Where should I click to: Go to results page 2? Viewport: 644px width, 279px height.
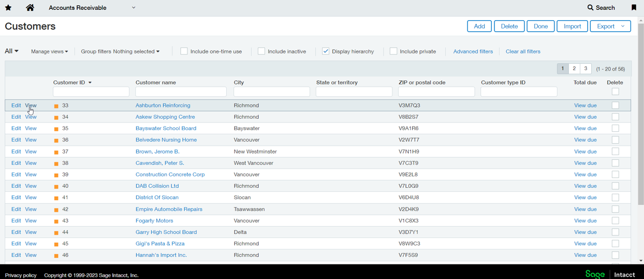(574, 68)
